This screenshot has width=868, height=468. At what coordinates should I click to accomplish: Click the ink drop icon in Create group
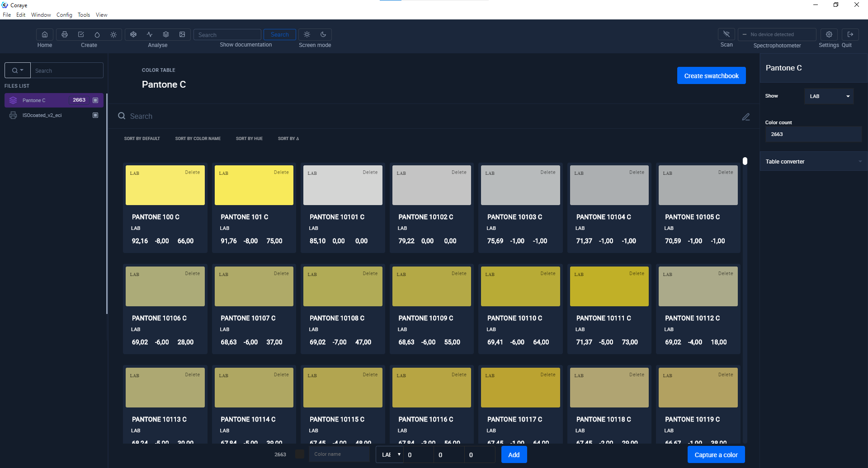(97, 34)
